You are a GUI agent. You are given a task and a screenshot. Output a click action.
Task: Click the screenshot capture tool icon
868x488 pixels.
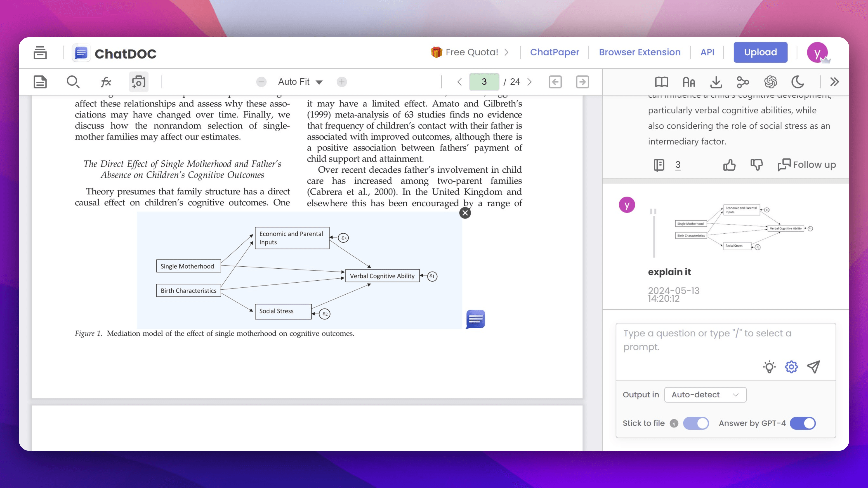point(139,82)
